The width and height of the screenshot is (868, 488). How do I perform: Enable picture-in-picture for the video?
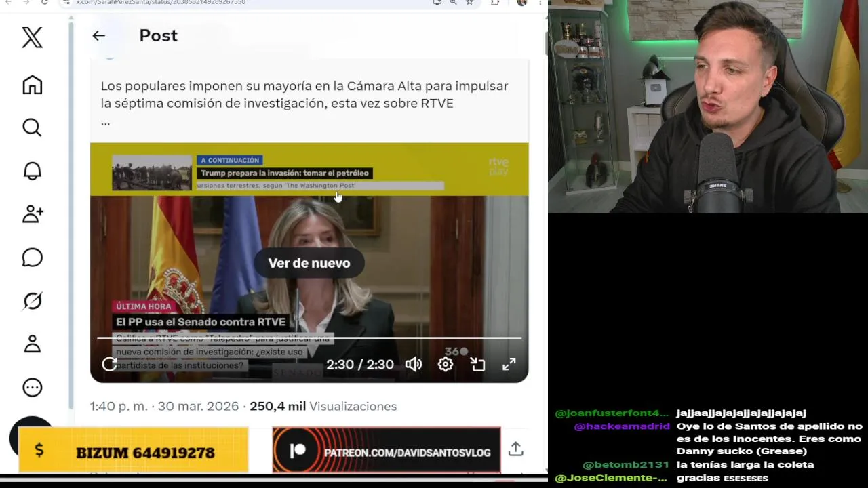477,364
